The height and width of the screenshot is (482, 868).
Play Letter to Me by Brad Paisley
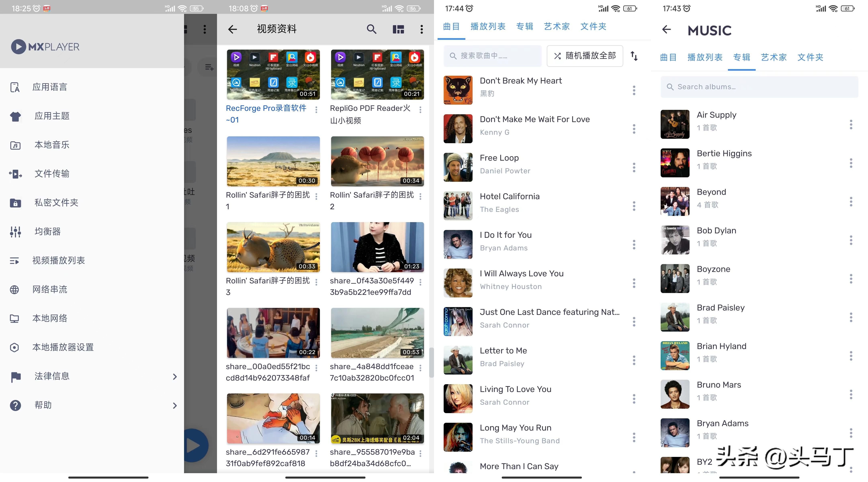point(503,351)
